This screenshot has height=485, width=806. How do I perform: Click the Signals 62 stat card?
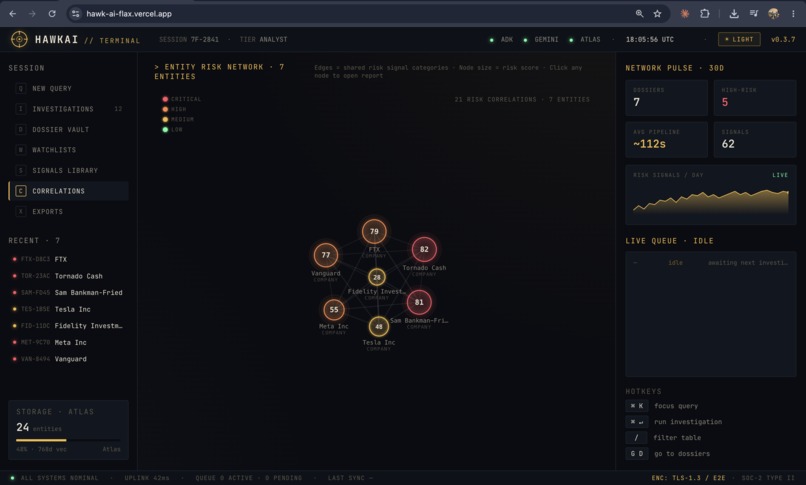click(755, 139)
